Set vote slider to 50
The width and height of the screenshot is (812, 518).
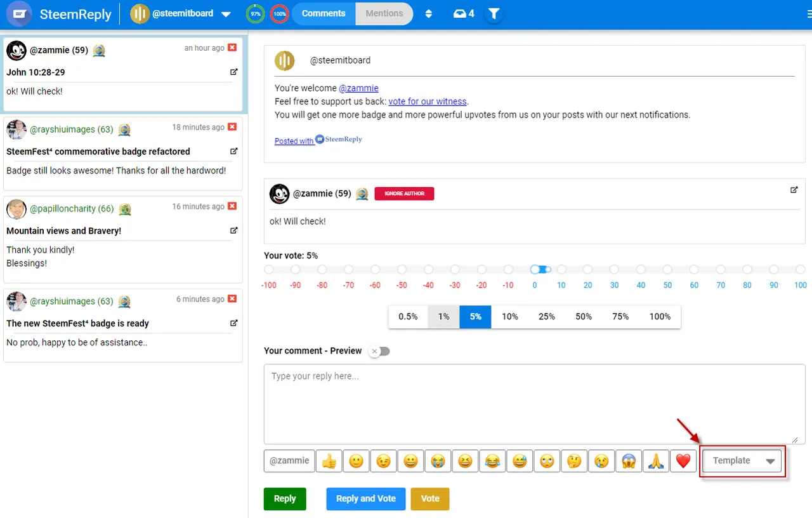(667, 270)
